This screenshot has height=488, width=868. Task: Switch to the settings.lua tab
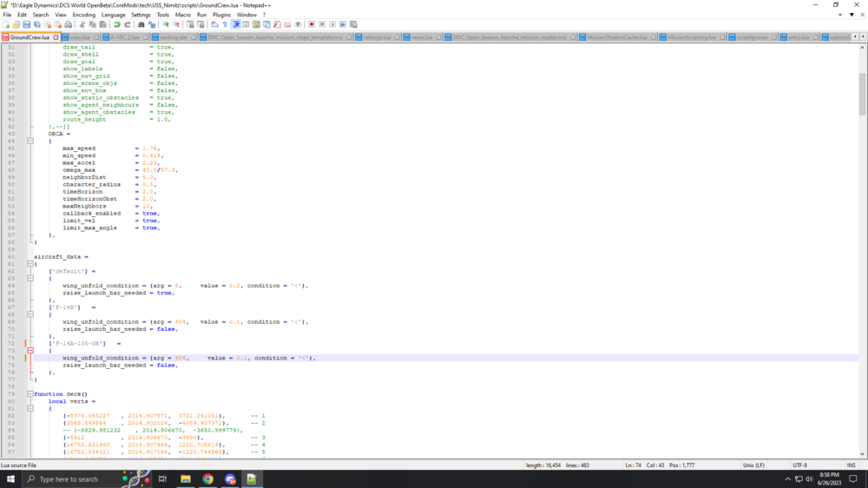(377, 37)
